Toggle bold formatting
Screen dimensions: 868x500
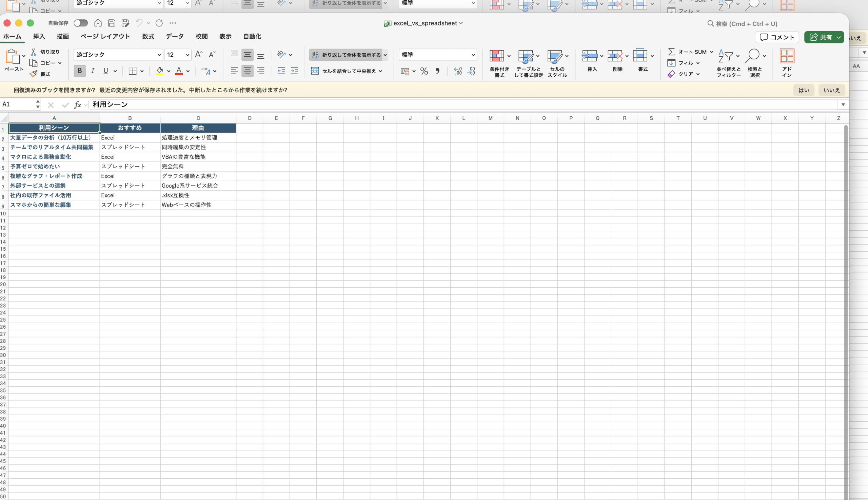(x=80, y=71)
